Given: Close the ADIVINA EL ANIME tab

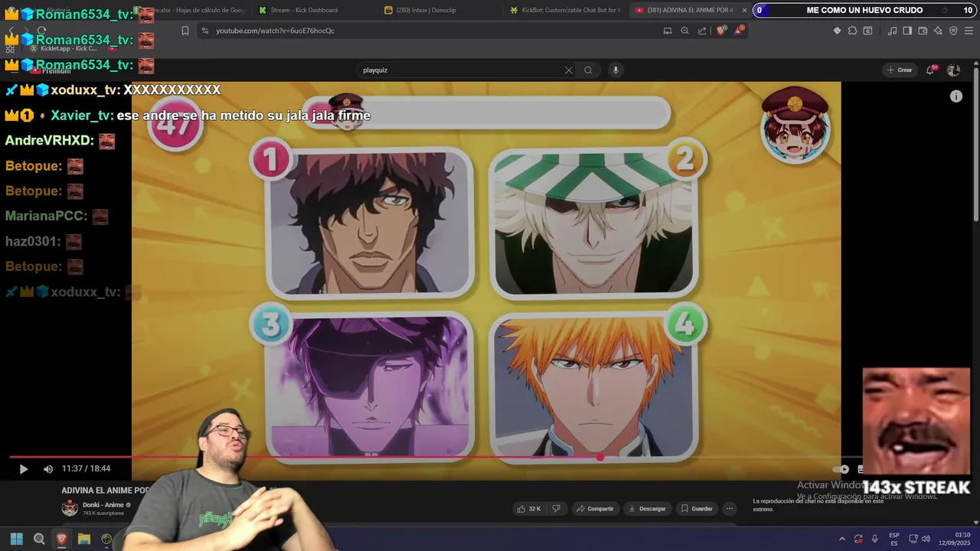Looking at the screenshot, I should tap(744, 10).
